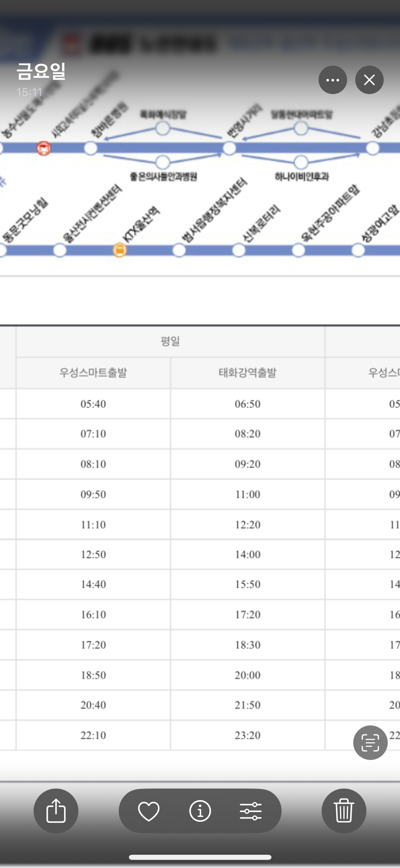Tap the 좋은의사들안과병원 stop label
Image resolution: width=400 pixels, height=868 pixels.
pos(163,177)
